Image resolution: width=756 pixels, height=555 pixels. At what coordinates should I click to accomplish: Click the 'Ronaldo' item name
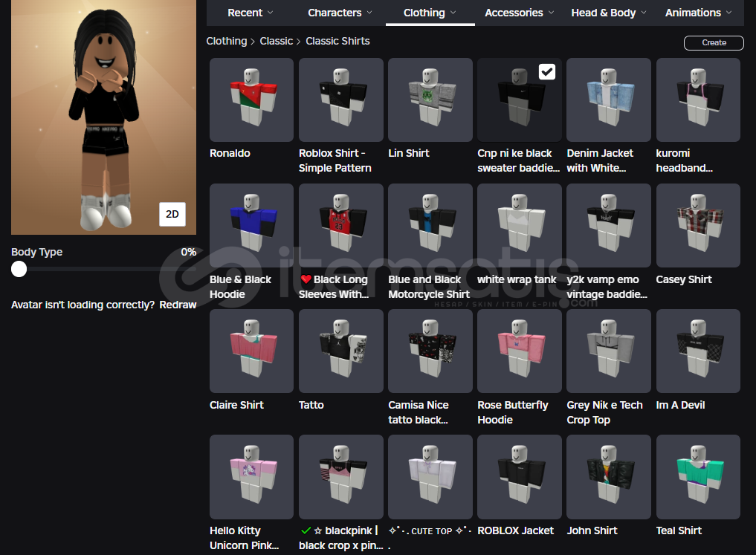(x=230, y=153)
